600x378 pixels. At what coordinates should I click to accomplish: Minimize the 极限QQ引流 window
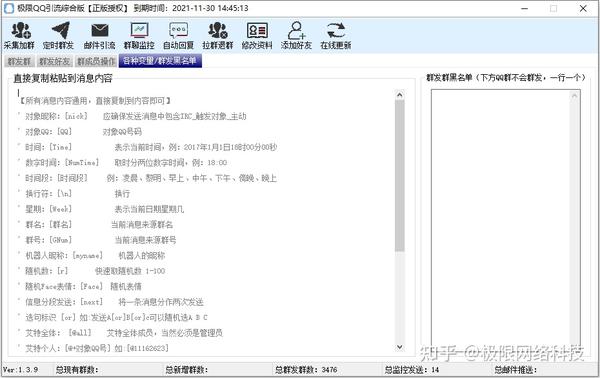525,8
